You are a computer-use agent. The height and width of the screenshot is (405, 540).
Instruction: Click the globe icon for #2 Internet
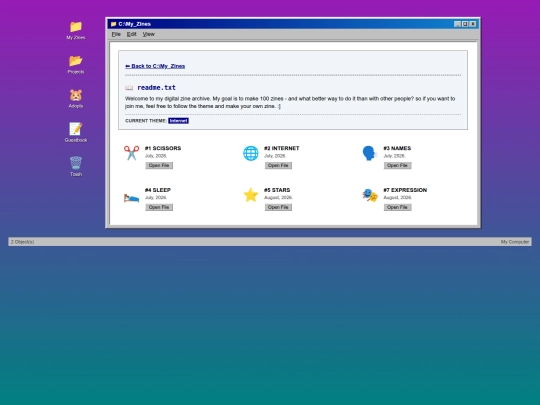(251, 153)
